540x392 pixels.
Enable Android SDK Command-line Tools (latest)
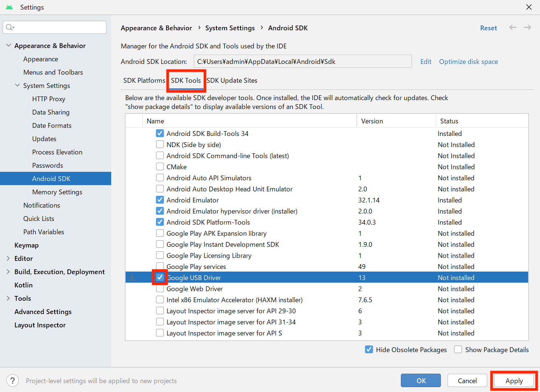160,156
